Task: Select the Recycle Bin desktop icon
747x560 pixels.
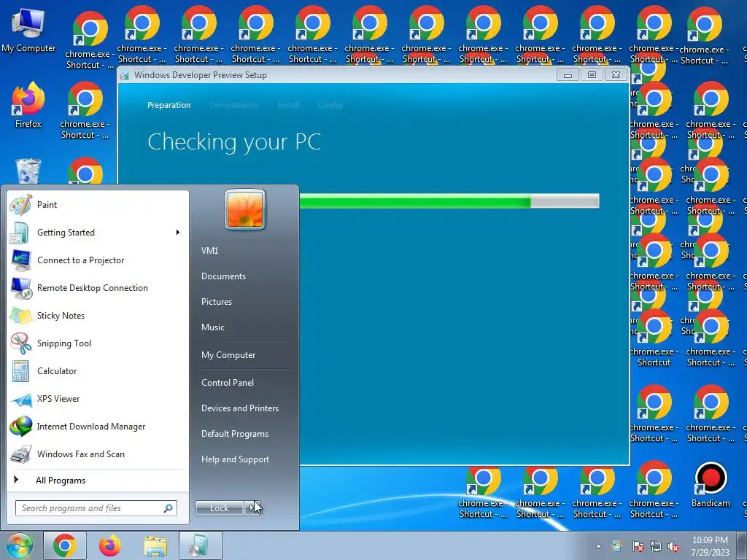Action: (x=28, y=171)
